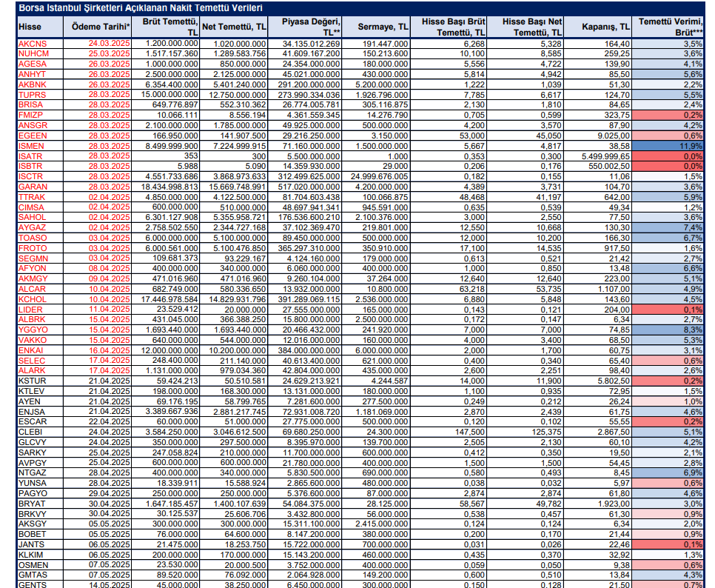Click the 6,9% yield cell for NTGAZ
Screen dimensions: 715x588
[x=668, y=472]
